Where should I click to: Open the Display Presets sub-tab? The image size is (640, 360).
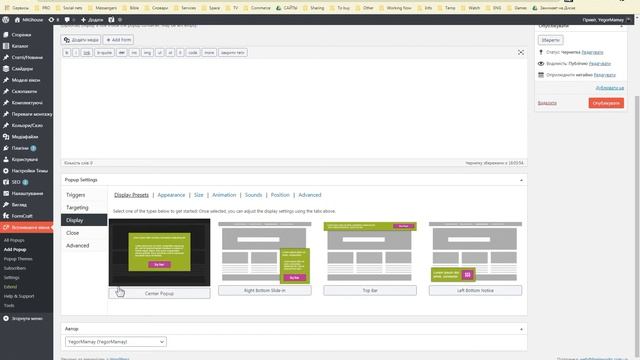click(x=131, y=195)
